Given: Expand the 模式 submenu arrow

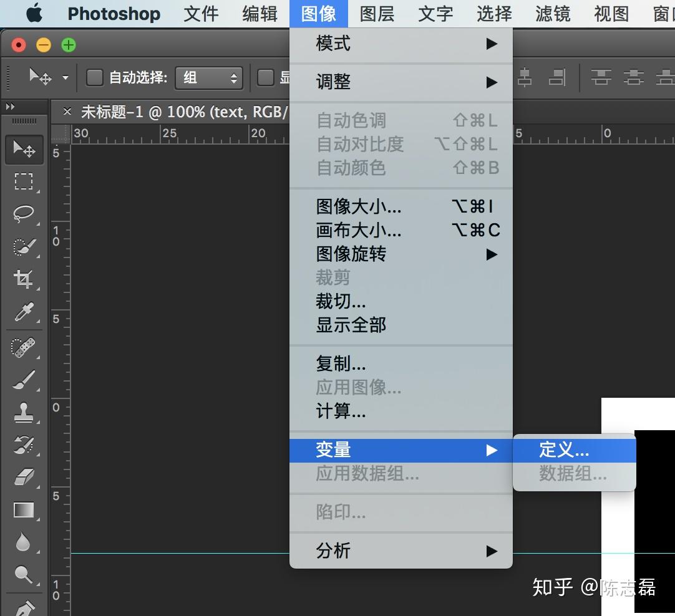Looking at the screenshot, I should 492,44.
